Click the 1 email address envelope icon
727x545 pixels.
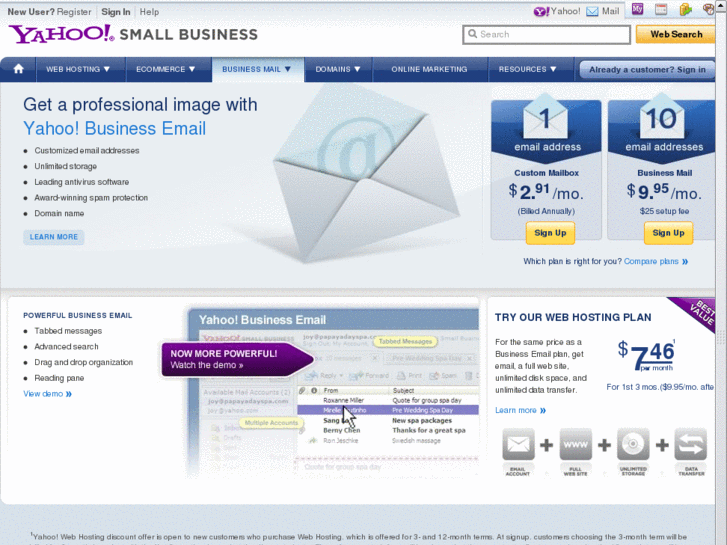point(545,116)
